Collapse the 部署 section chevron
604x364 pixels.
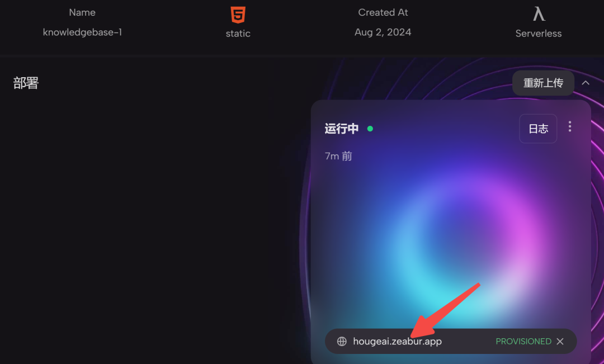click(x=586, y=83)
